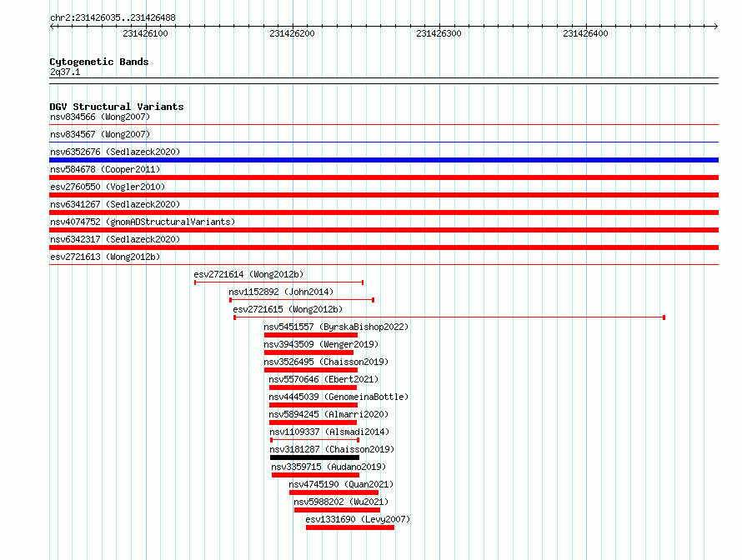The width and height of the screenshot is (742, 560).
Task: Click nsv5570646 (Ebert2021) label
Action: pos(323,379)
